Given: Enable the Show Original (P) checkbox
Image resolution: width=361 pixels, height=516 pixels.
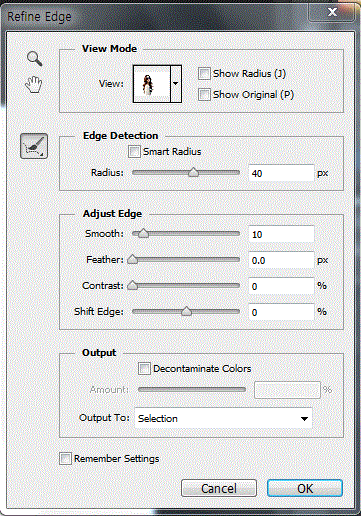Looking at the screenshot, I should [x=204, y=94].
